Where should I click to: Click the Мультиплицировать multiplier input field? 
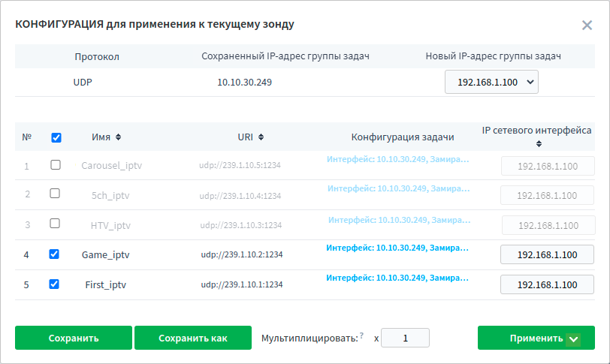(405, 338)
